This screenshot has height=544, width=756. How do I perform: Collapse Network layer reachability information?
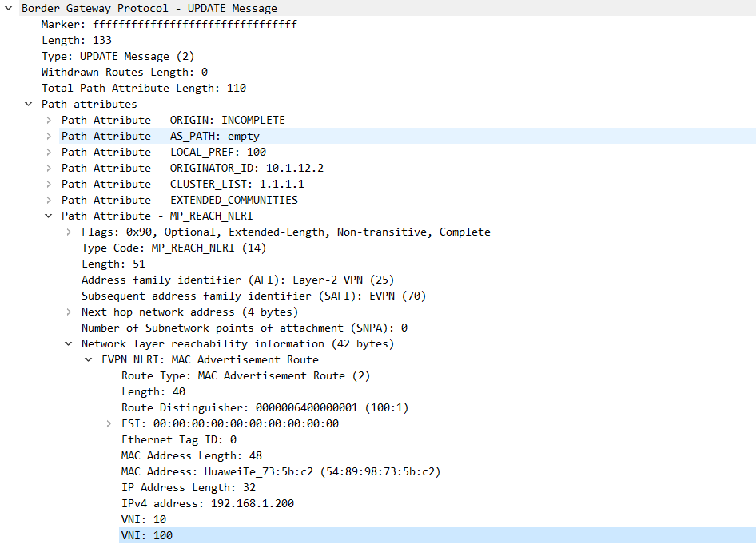[x=69, y=344]
